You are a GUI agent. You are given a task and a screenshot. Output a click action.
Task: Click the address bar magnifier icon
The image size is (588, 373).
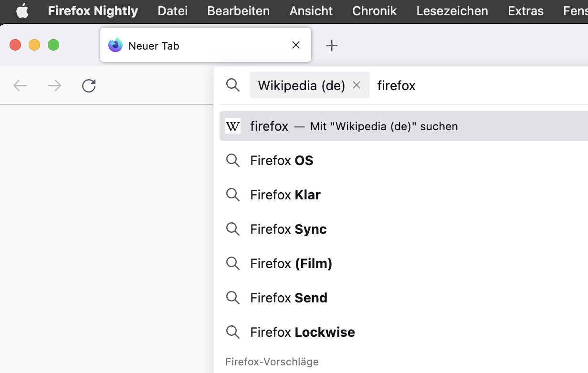point(233,85)
